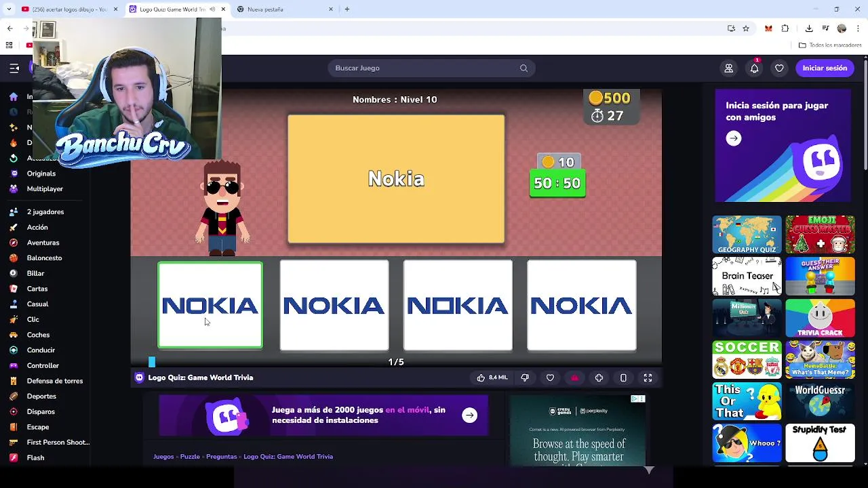Open Defensa de torres category
868x488 pixels.
(54, 381)
